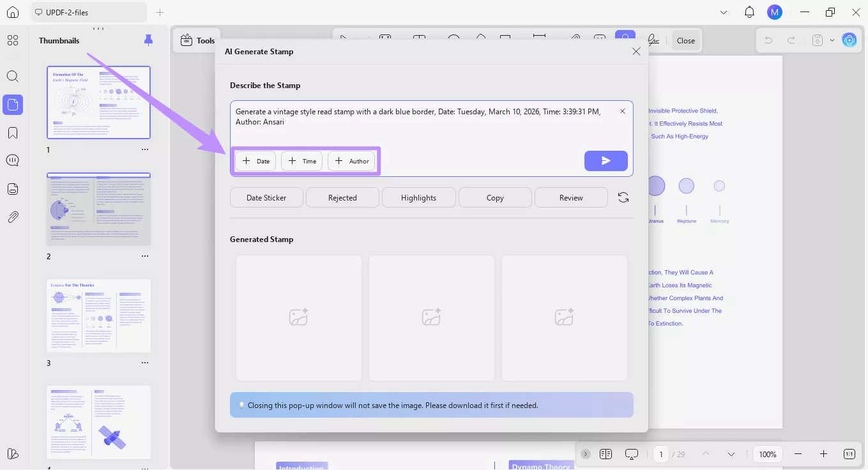
Task: Submit the stamp prompt with the send button
Action: (605, 161)
